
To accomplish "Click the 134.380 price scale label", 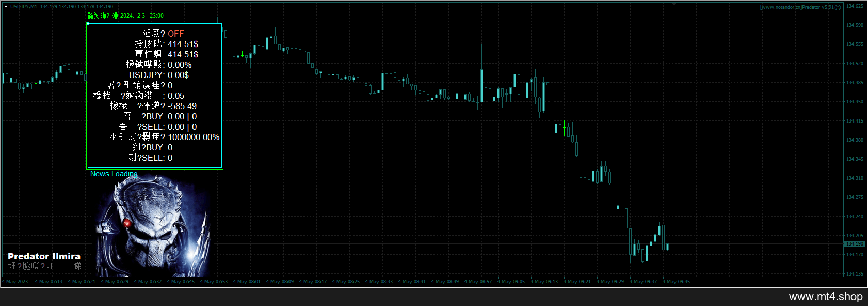I will coord(855,140).
